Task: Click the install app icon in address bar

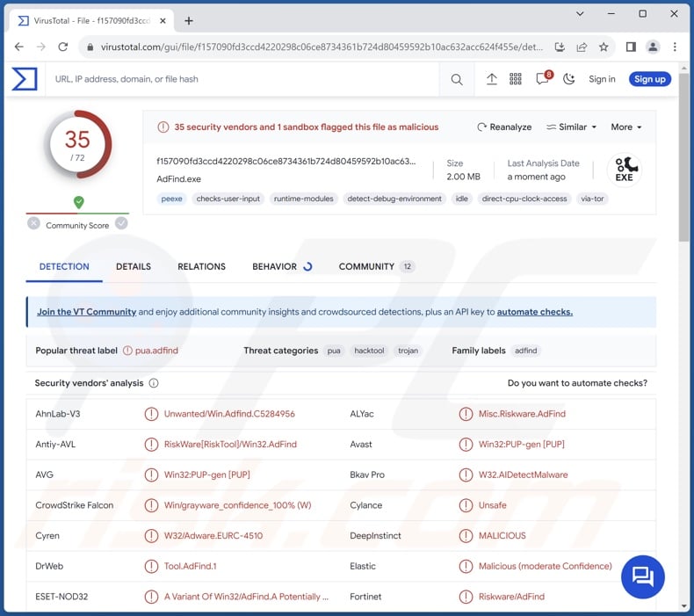Action: 560,47
